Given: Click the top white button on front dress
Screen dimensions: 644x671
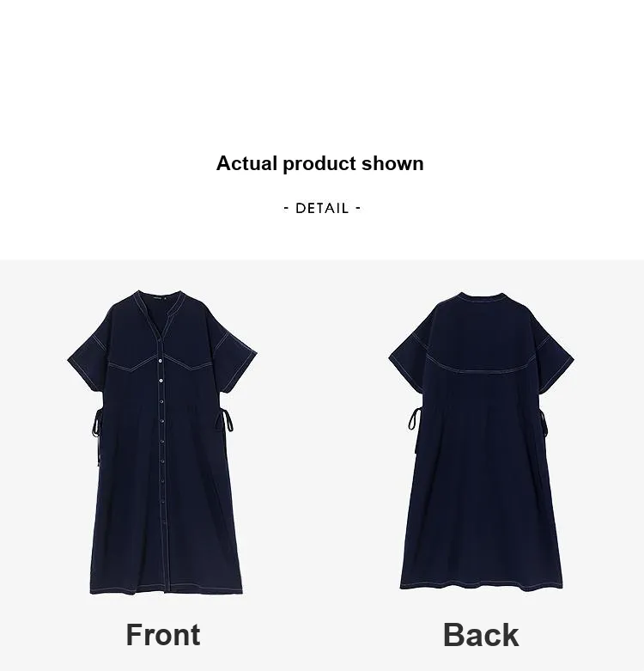Looking at the screenshot, I should [160, 362].
